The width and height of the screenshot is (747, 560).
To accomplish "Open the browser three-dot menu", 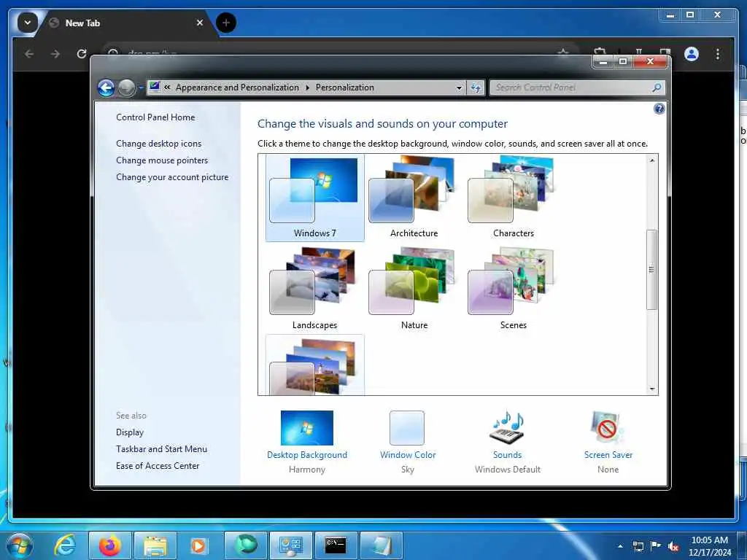I will coord(718,54).
